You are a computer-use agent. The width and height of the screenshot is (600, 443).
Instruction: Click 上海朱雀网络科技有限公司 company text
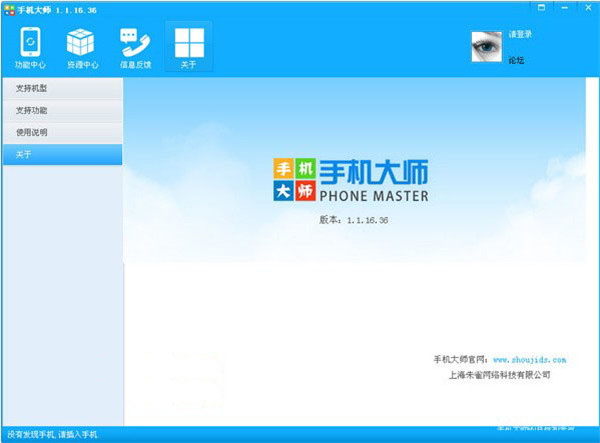(499, 375)
